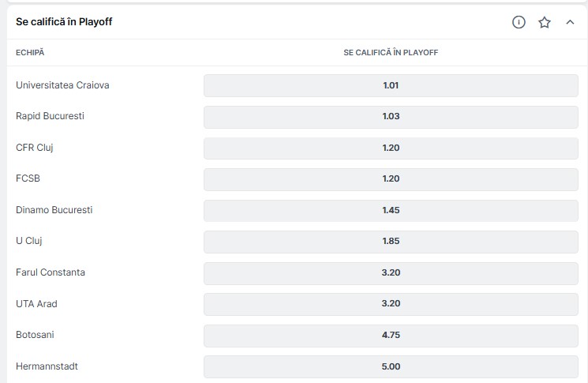The image size is (588, 383).
Task: Bet on UTA Arad odds button
Action: pos(391,304)
